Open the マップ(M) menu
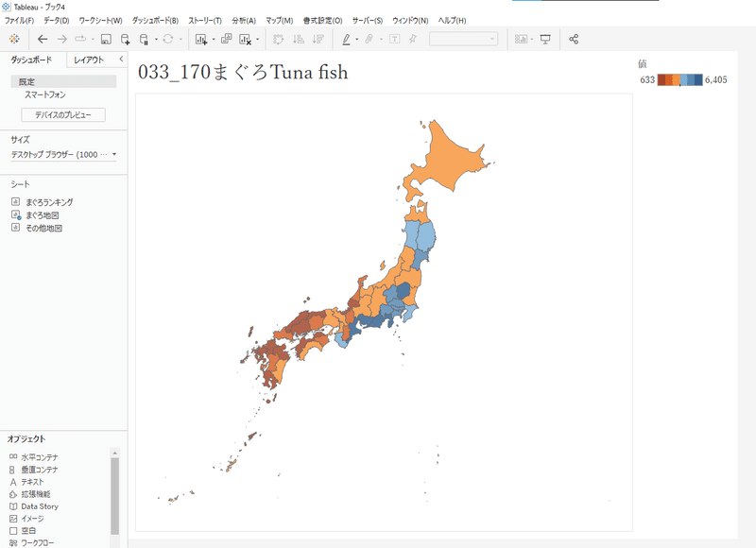The width and height of the screenshot is (756, 548). 280,20
